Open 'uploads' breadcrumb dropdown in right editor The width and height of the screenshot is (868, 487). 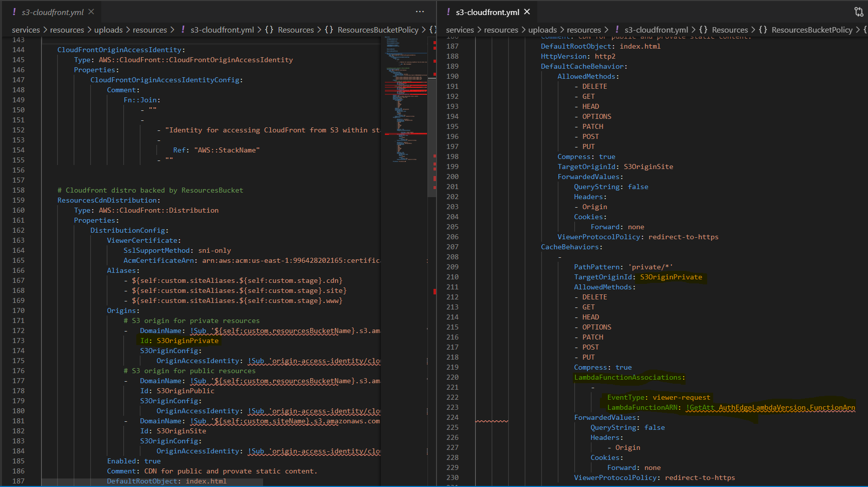click(x=542, y=30)
